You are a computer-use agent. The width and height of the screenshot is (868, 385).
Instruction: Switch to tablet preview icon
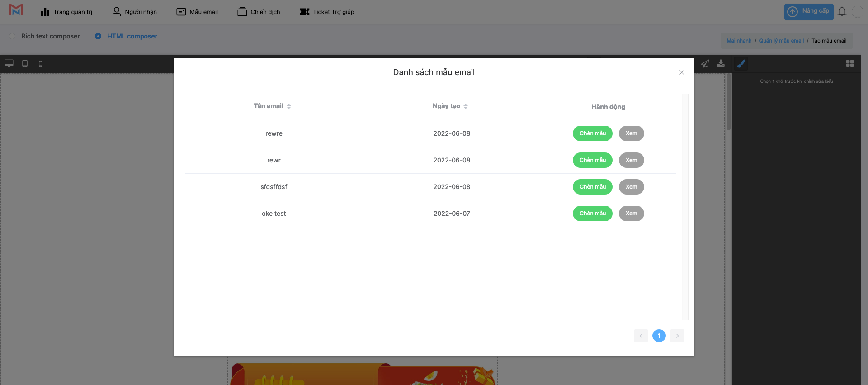pyautogui.click(x=25, y=63)
